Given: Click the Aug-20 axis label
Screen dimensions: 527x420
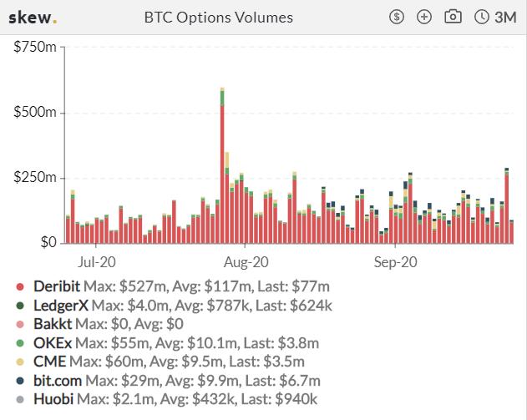Looking at the screenshot, I should tap(246, 262).
